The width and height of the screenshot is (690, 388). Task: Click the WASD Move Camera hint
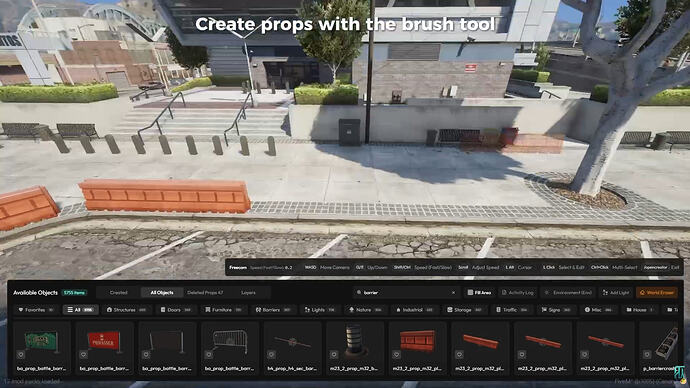pyautogui.click(x=327, y=267)
